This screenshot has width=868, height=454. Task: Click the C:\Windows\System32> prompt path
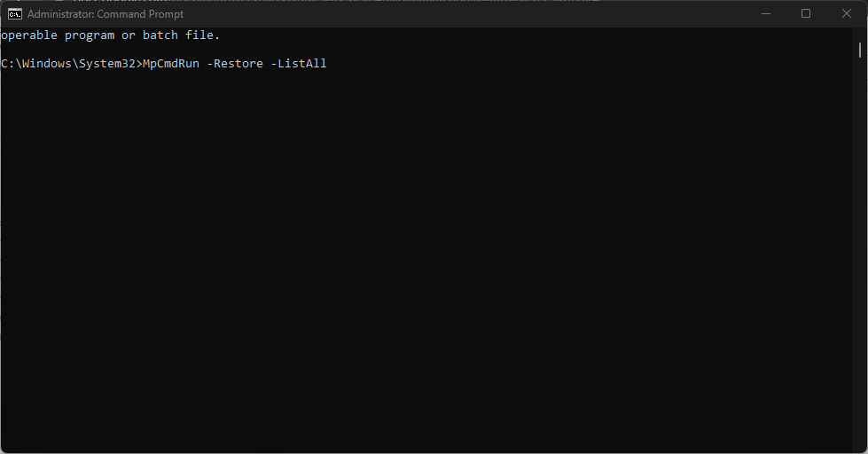[71, 64]
